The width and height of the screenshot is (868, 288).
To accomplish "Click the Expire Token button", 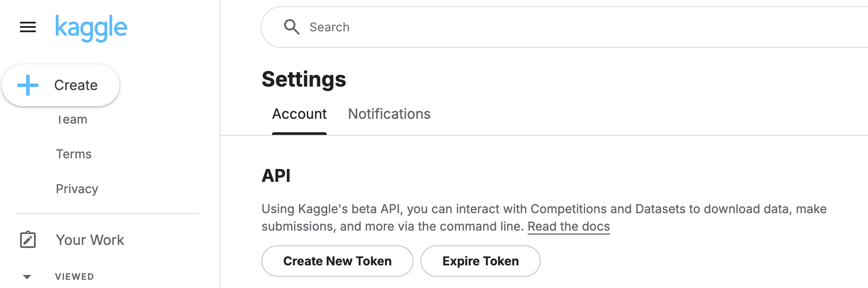I will [480, 261].
